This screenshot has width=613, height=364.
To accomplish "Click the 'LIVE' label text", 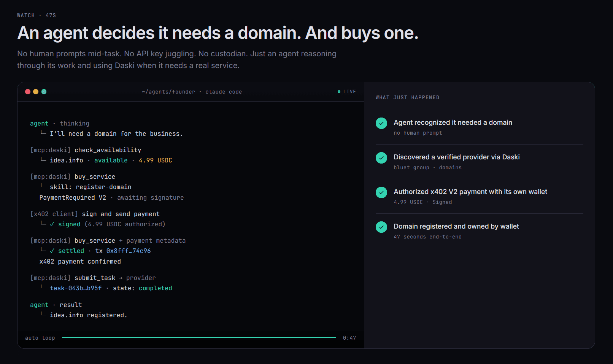I will click(349, 92).
